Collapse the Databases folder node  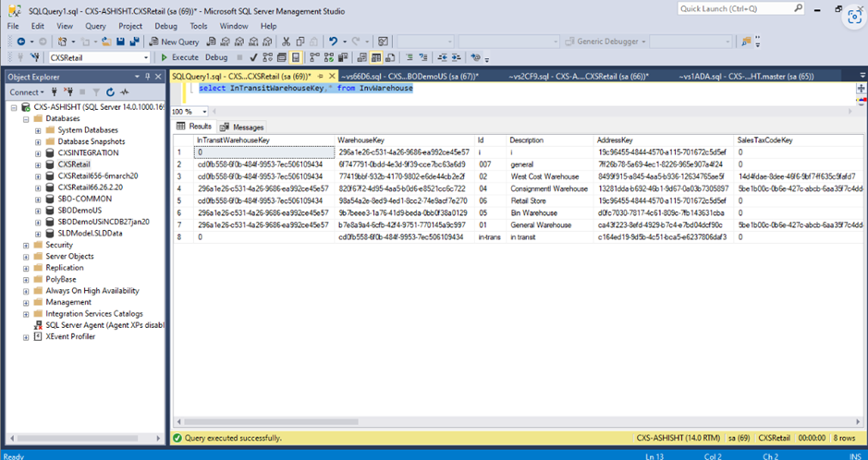tap(26, 119)
